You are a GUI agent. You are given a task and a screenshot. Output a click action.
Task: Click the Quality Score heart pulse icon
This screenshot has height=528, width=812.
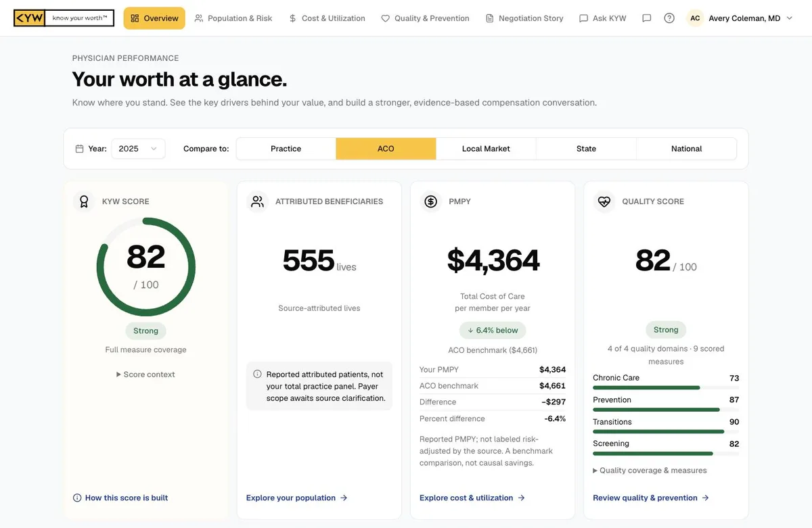click(604, 201)
